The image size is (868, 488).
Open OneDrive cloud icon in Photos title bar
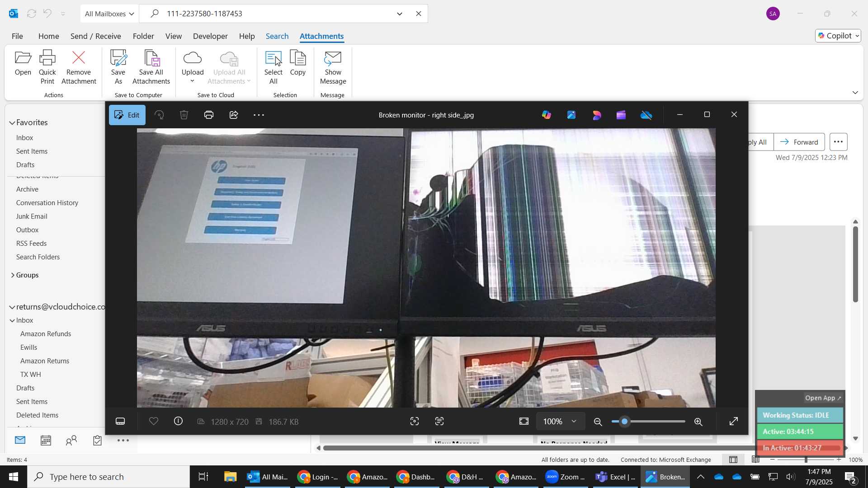pyautogui.click(x=646, y=115)
